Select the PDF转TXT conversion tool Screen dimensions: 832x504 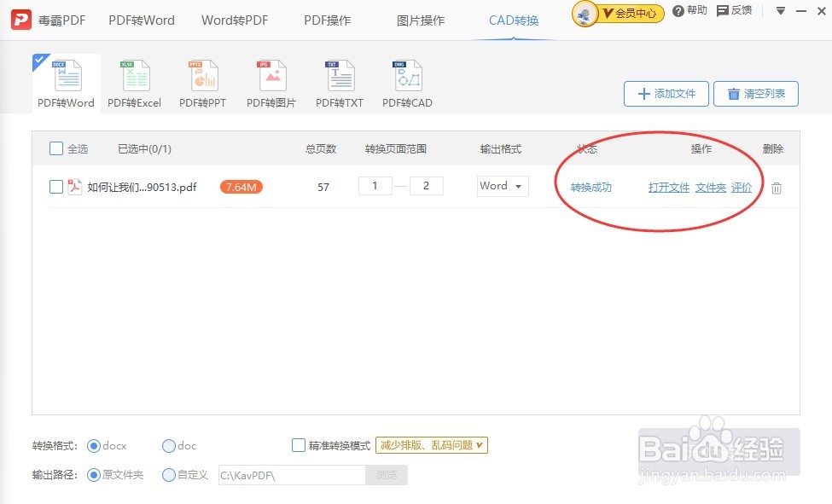pos(339,81)
